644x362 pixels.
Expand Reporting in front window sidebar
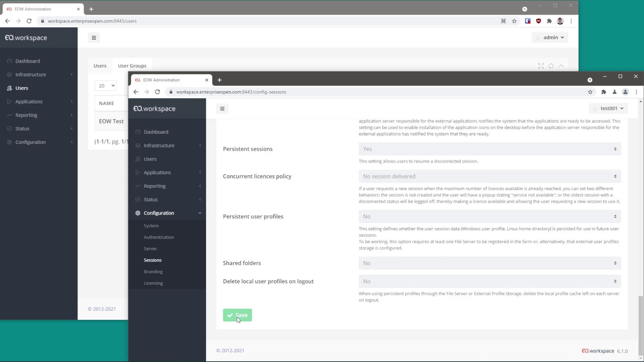[x=167, y=186]
